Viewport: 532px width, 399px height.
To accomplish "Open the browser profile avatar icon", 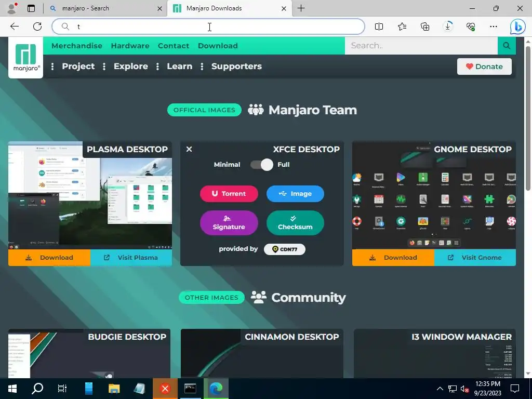I will (12, 8).
